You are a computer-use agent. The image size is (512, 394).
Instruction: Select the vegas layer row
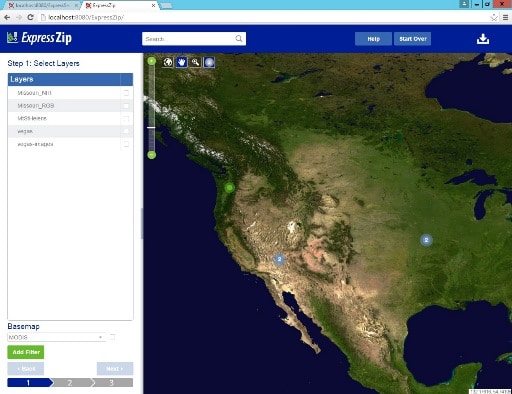click(70, 131)
